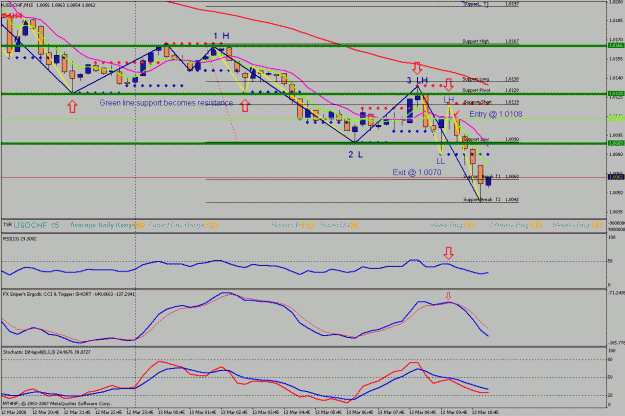Viewport: 625px width, 416px height.
Task: Click the dark current price tag on the price axis
Action: 616,177
